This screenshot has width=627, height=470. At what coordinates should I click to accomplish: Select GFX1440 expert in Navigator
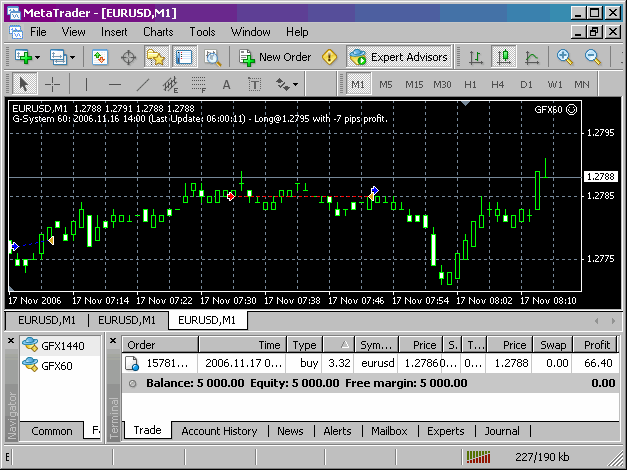click(61, 346)
